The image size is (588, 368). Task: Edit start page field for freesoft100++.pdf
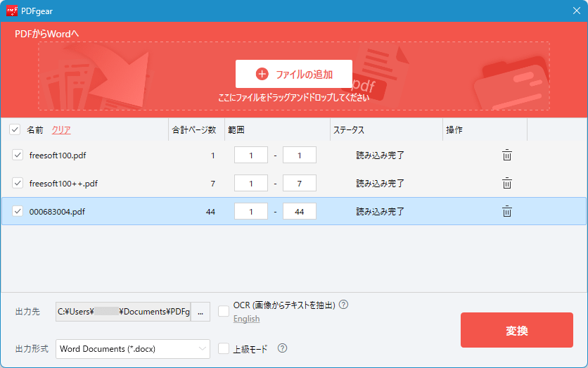(251, 183)
